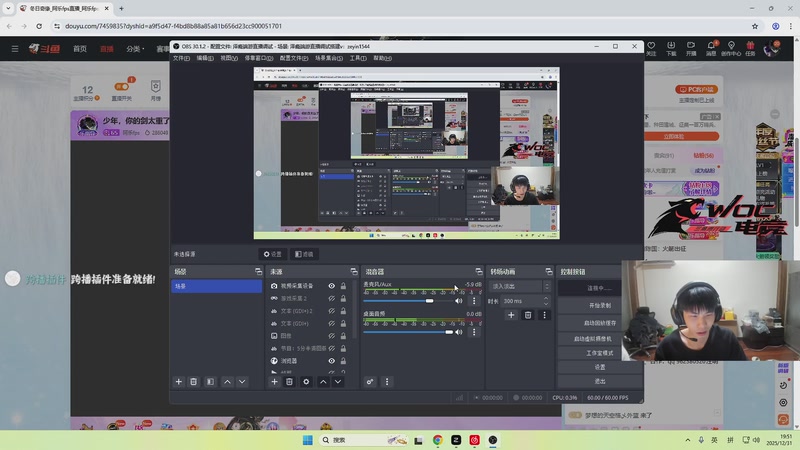
Task: Delete the selected scene via trash icon
Action: [x=193, y=382]
